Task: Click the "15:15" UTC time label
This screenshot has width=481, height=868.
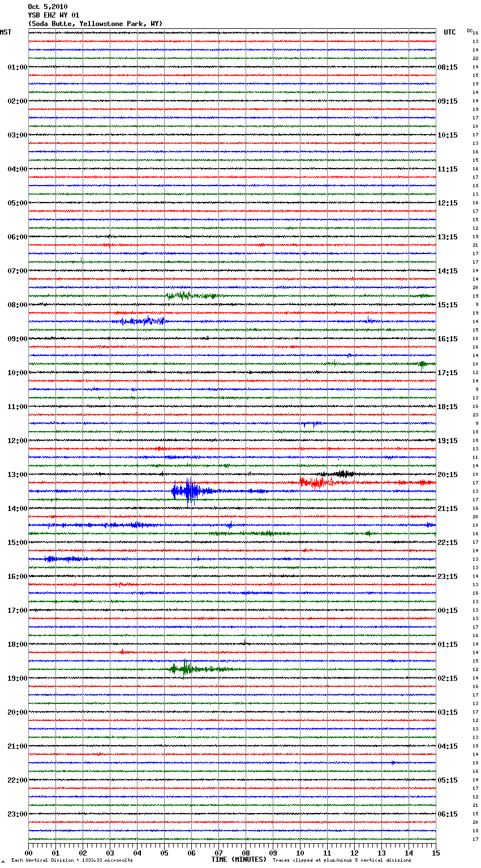Action: (448, 305)
